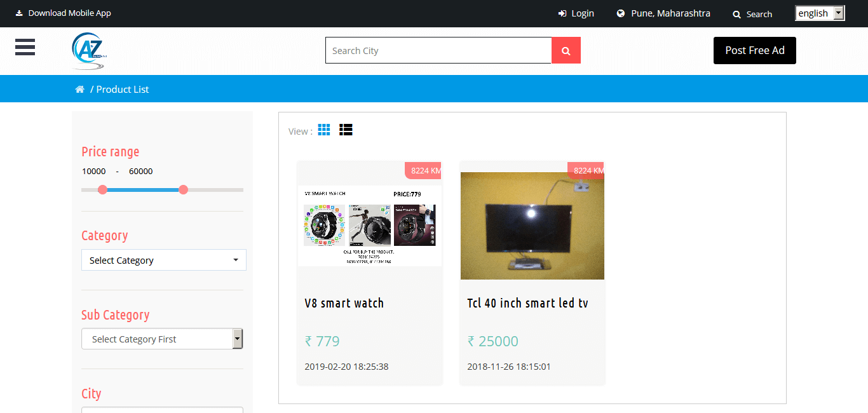
Task: Click minimum price slider handle
Action: coord(103,189)
